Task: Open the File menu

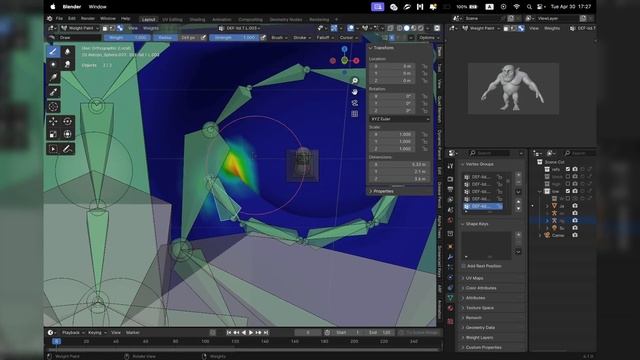Action: [x=59, y=19]
